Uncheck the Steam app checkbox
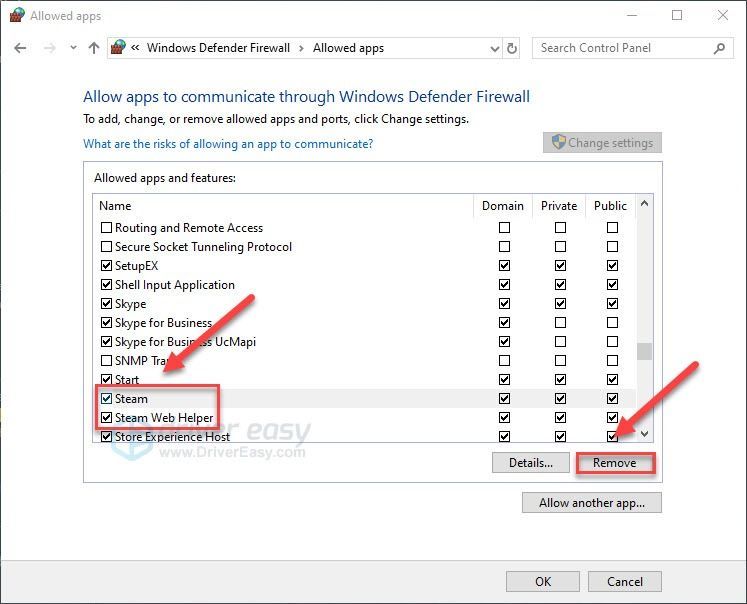This screenshot has width=747, height=604. [x=106, y=399]
